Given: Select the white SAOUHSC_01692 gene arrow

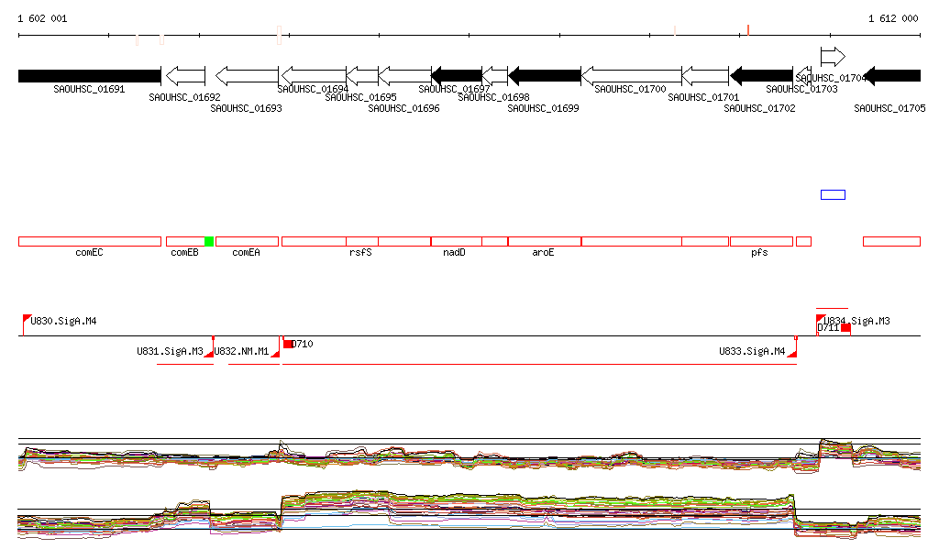Looking at the screenshot, I should pyautogui.click(x=186, y=75).
